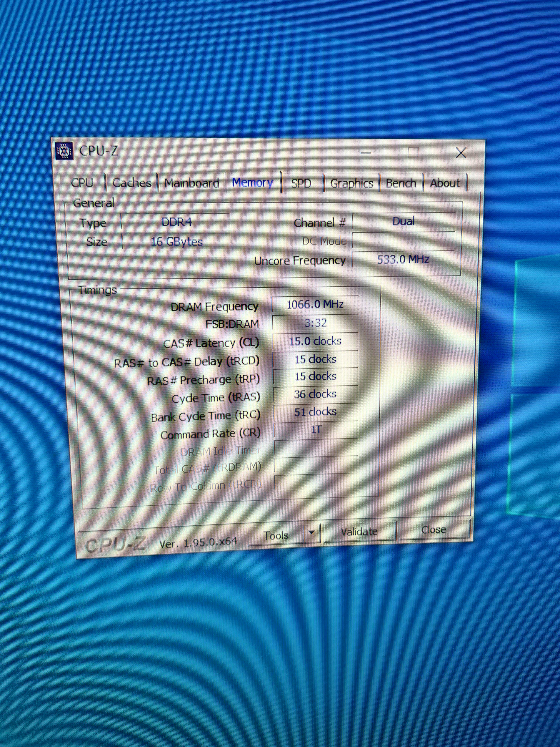Click the CPU-Z title bar icon
Screen dimensions: 560x747
pos(64,151)
